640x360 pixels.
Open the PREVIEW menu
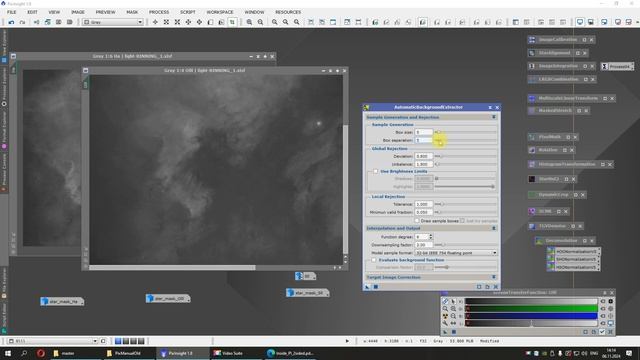click(x=105, y=12)
